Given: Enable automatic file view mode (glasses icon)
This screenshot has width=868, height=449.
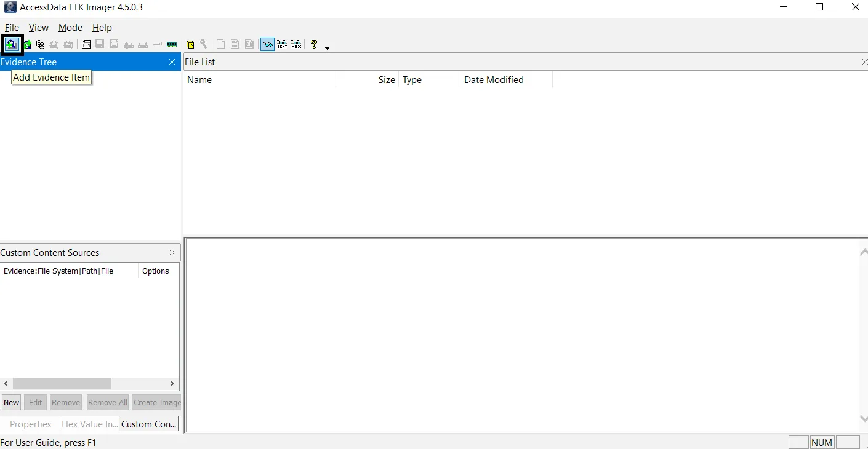Looking at the screenshot, I should coord(267,44).
